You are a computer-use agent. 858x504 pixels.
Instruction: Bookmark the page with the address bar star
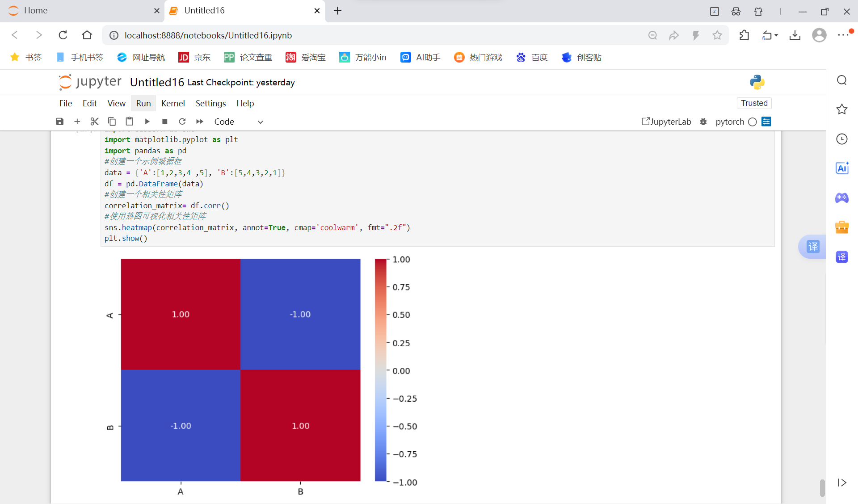pos(717,35)
